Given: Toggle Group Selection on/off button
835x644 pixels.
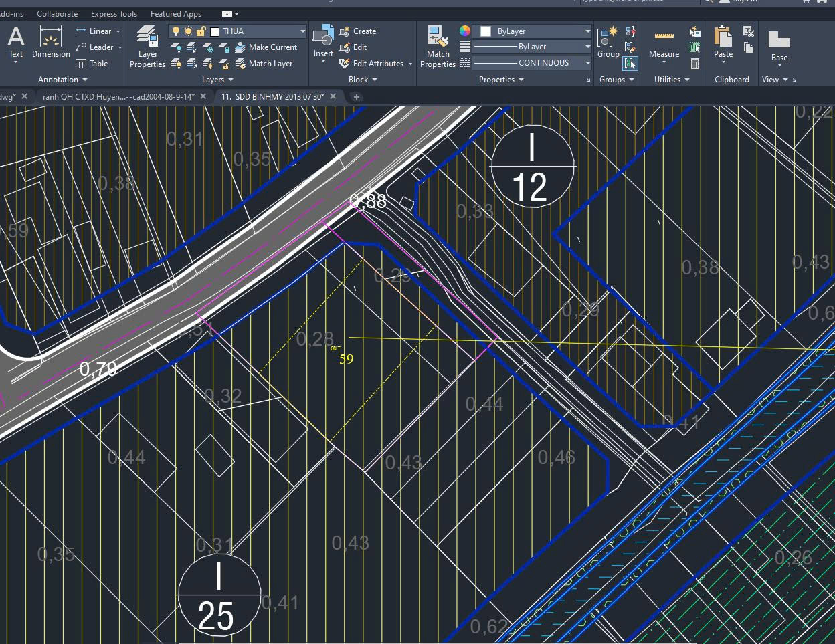Looking at the screenshot, I should [630, 64].
